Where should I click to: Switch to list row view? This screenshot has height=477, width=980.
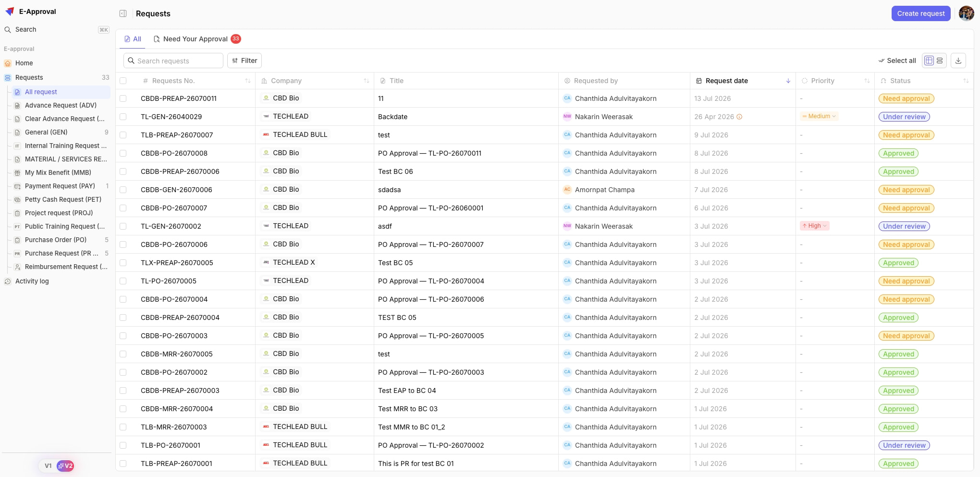(940, 61)
